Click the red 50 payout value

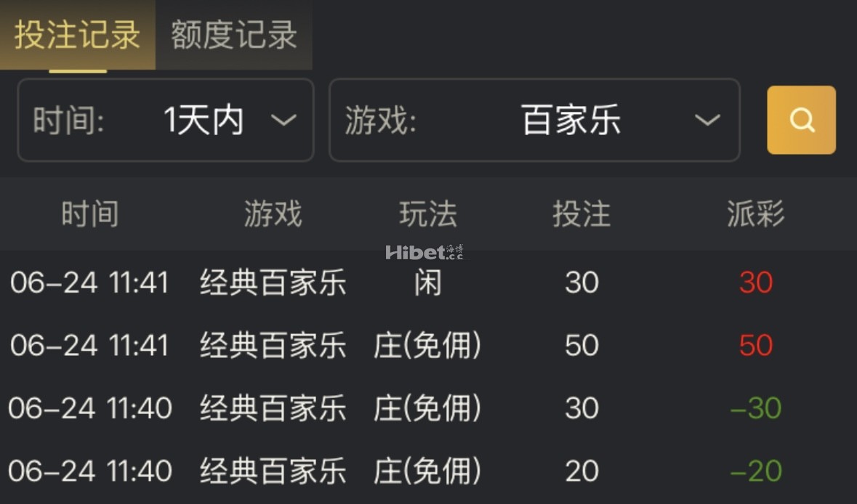point(755,346)
